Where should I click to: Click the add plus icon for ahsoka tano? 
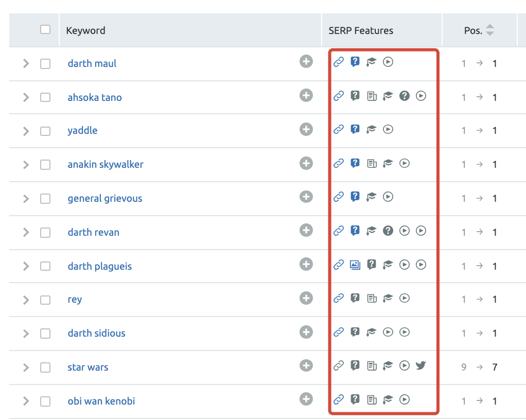(x=306, y=95)
